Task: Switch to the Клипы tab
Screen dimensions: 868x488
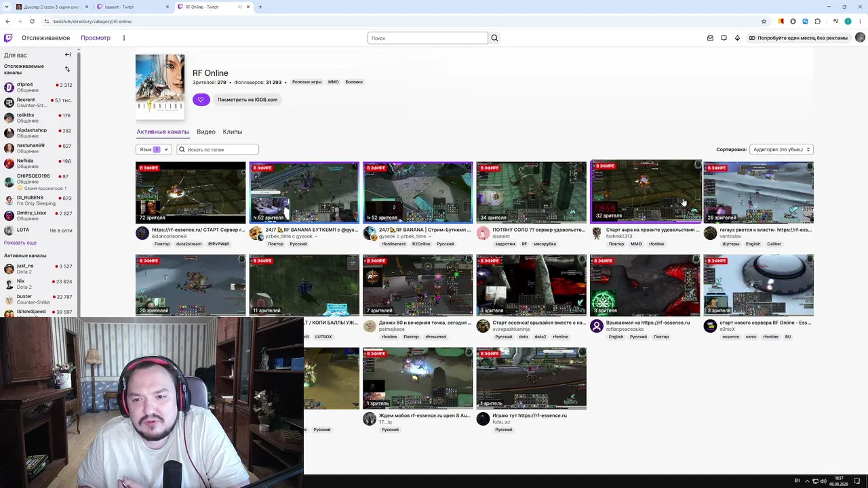Action: [233, 131]
